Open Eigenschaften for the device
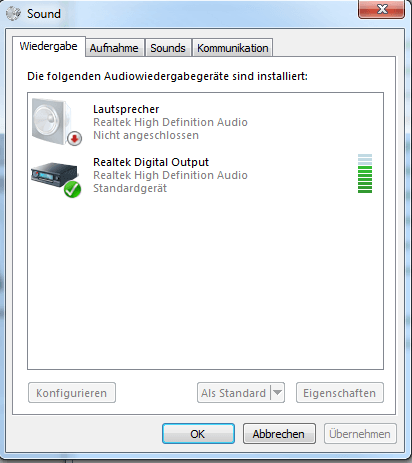Viewport: 412px width, 463px height. [x=340, y=393]
